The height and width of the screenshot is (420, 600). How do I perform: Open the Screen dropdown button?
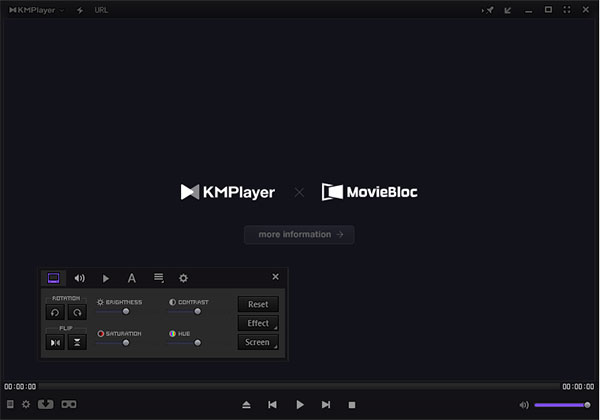tap(258, 342)
